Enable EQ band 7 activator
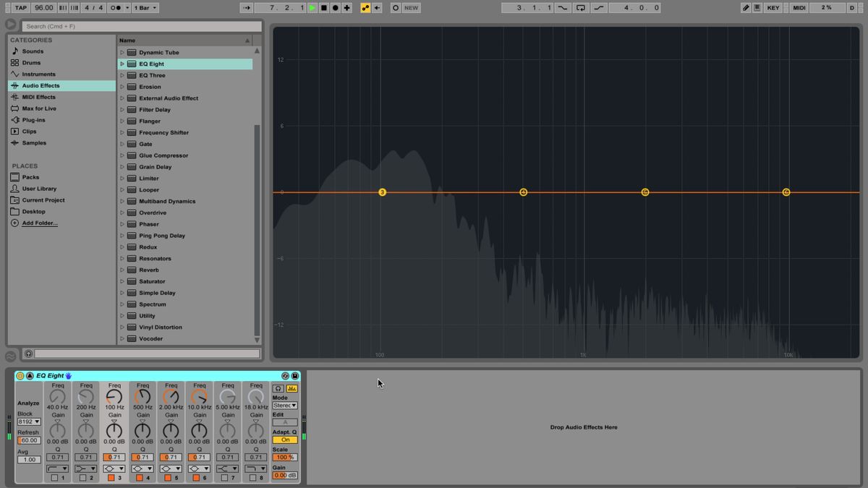868x488 pixels. 224,478
